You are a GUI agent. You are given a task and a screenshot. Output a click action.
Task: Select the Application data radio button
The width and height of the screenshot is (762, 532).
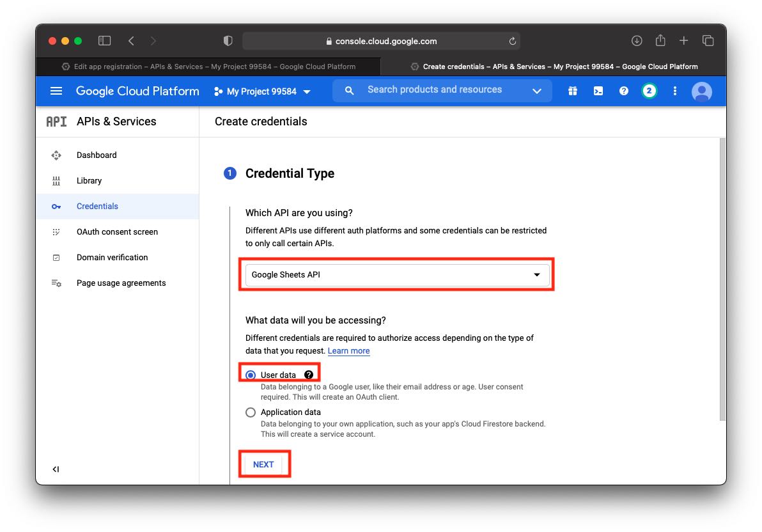251,412
